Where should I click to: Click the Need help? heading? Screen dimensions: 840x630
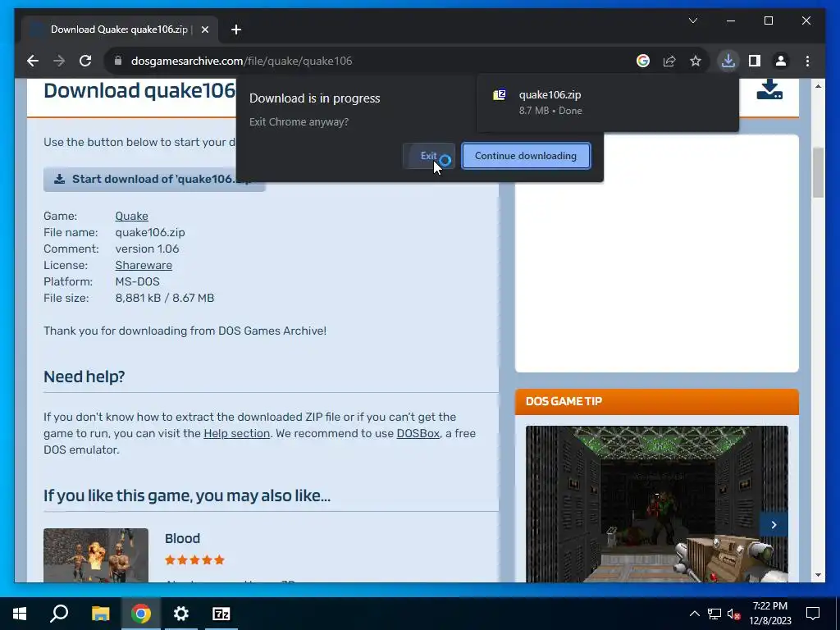pyautogui.click(x=84, y=377)
